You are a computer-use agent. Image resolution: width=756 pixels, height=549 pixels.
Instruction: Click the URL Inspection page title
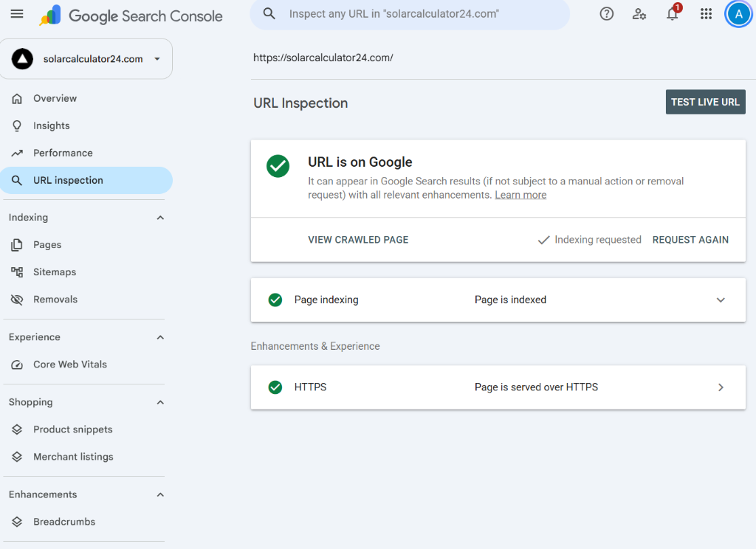coord(301,103)
